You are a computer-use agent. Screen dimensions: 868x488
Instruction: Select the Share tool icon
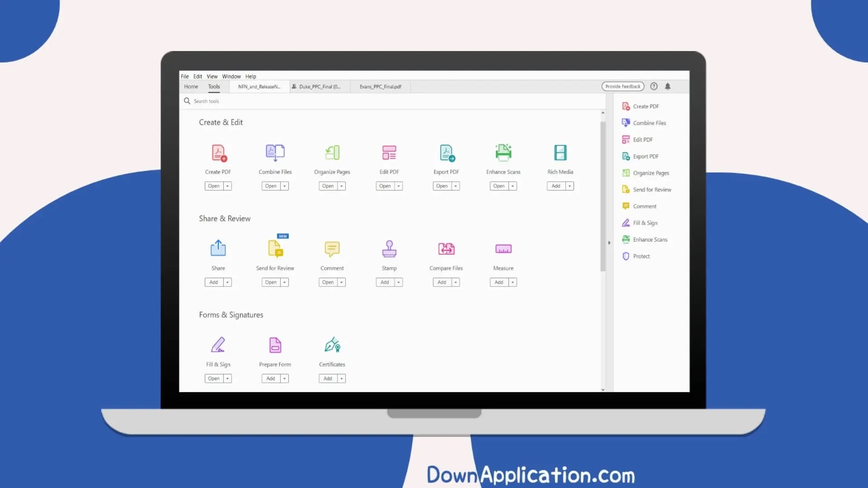[x=218, y=248]
